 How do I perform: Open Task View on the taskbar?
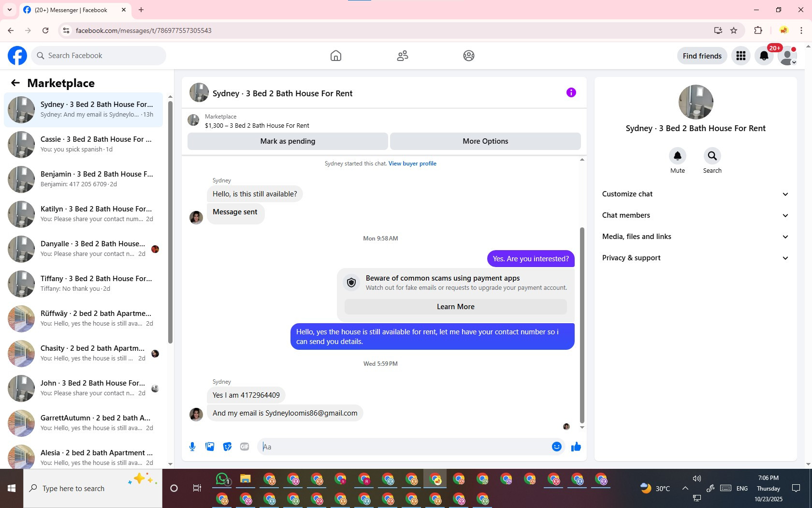pos(197,488)
